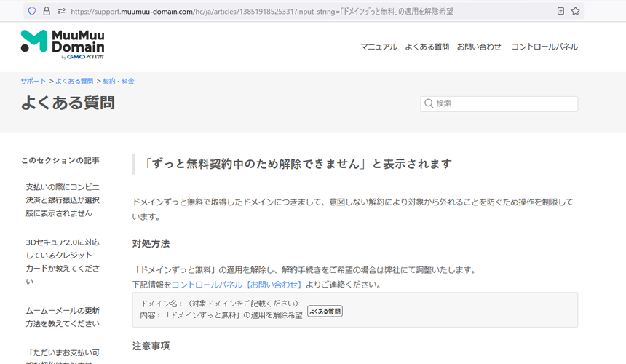
Task: Click the よくある質問 breadcrumb link
Action: 74,82
